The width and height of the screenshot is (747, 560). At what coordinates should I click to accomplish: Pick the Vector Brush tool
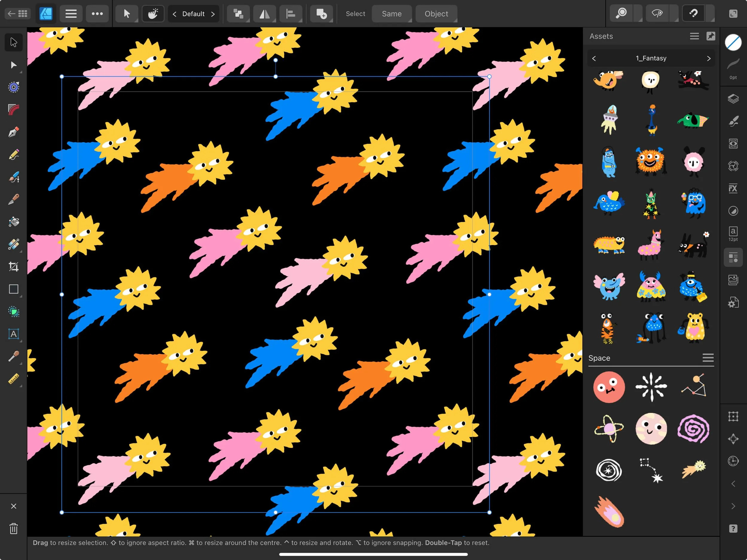click(13, 177)
